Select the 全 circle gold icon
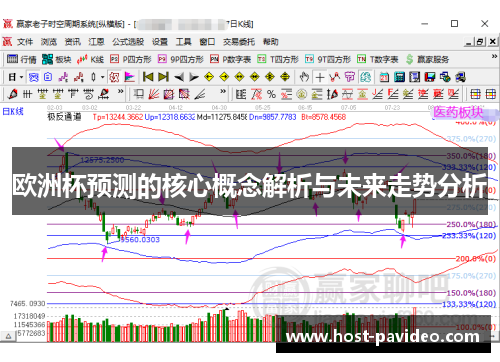Screen dimensions: 500x362 coord(302,94)
